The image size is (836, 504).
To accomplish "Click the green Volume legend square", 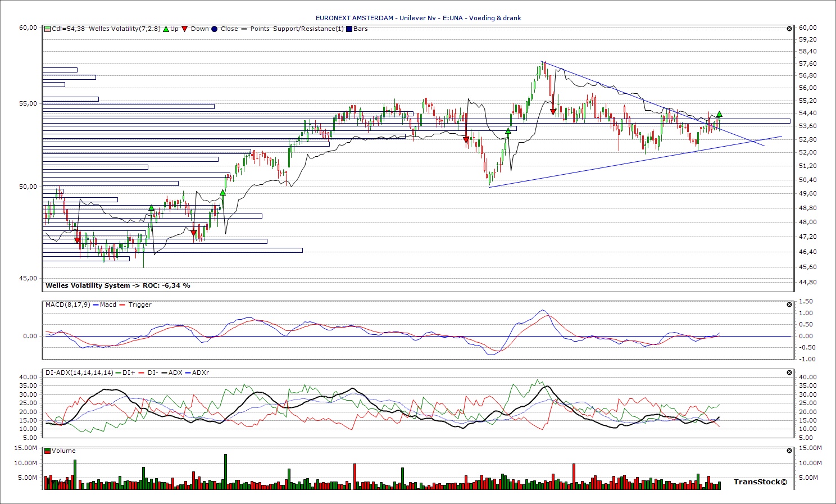I will tap(48, 451).
